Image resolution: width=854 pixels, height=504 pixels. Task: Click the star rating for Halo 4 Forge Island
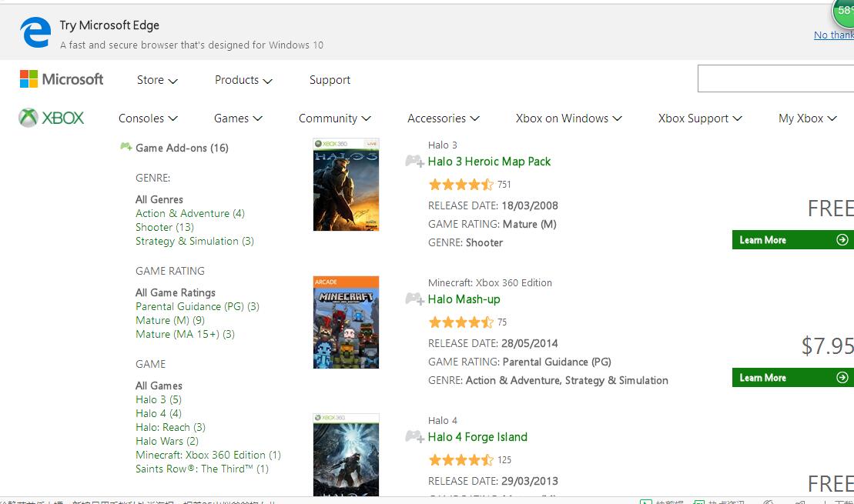point(460,460)
